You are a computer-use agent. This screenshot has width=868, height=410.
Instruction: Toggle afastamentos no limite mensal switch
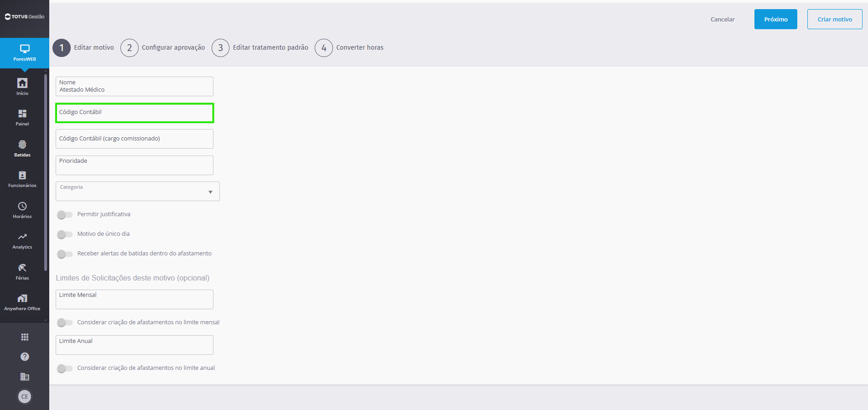(x=65, y=322)
